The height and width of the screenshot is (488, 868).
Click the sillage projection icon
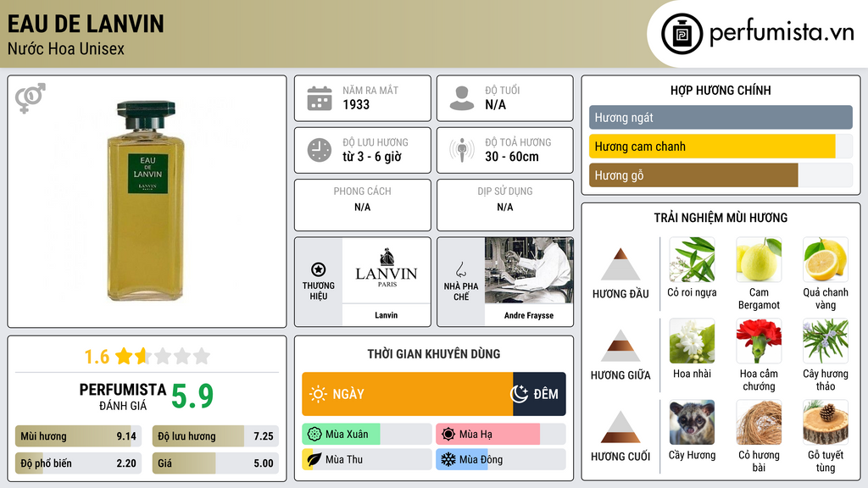click(462, 150)
